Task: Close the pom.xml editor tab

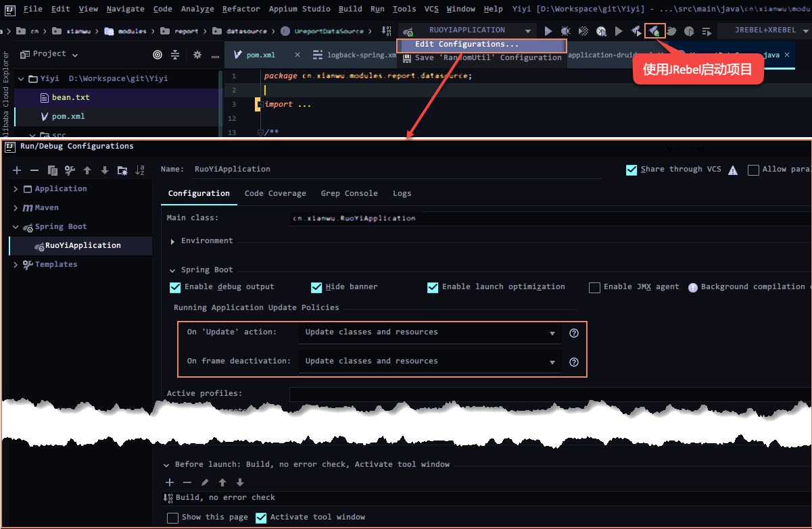Action: 297,55
